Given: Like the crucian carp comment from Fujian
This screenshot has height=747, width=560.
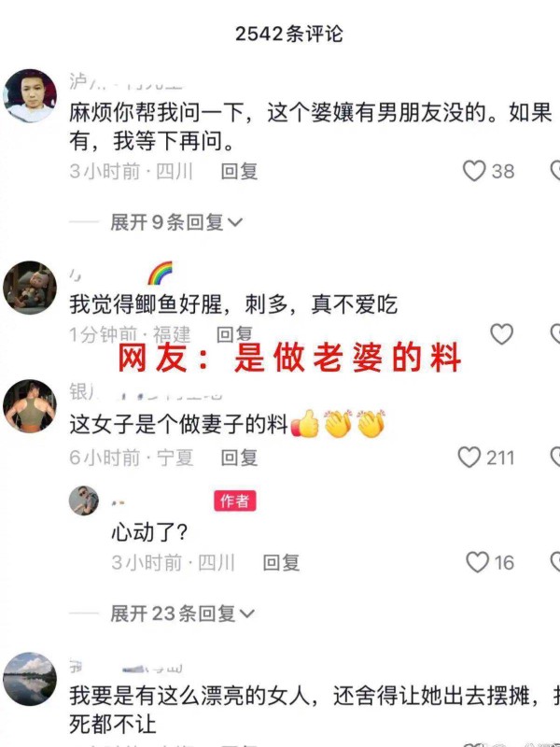Looking at the screenshot, I should coord(502,333).
